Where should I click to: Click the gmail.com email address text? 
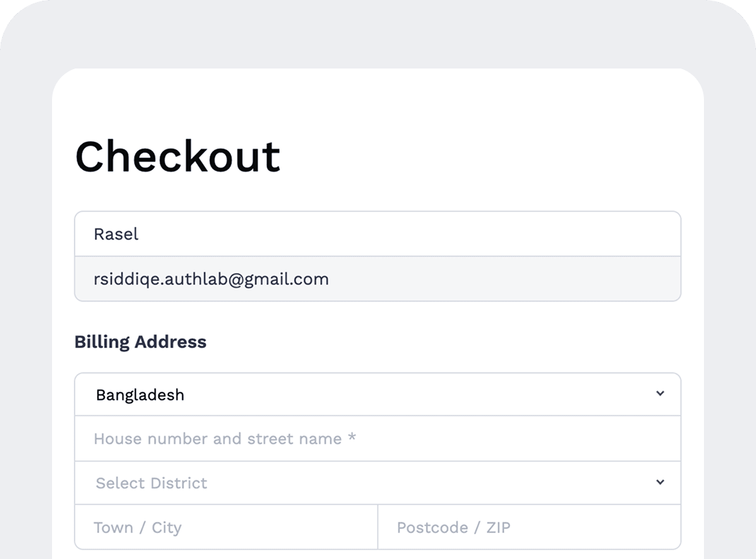(x=211, y=279)
